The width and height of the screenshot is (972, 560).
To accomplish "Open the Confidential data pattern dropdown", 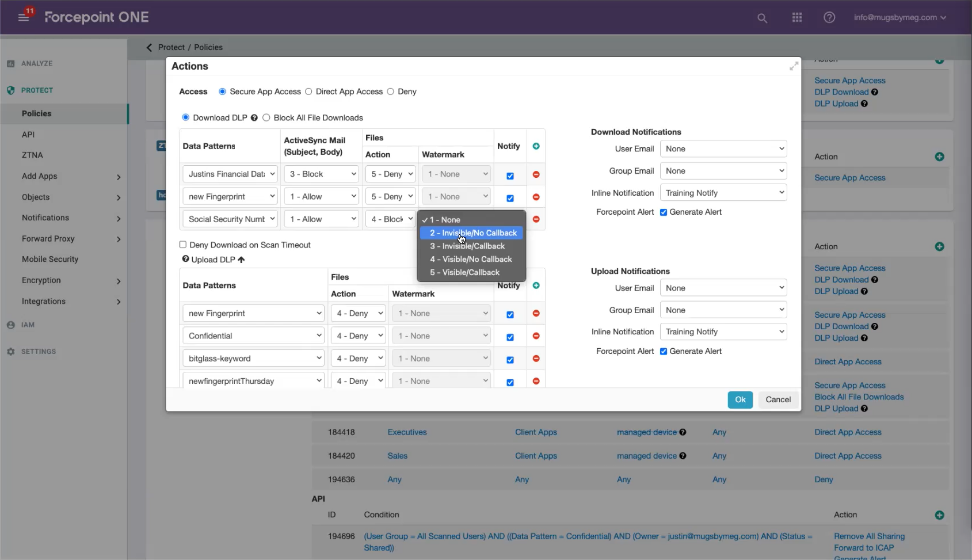I will coord(253,336).
